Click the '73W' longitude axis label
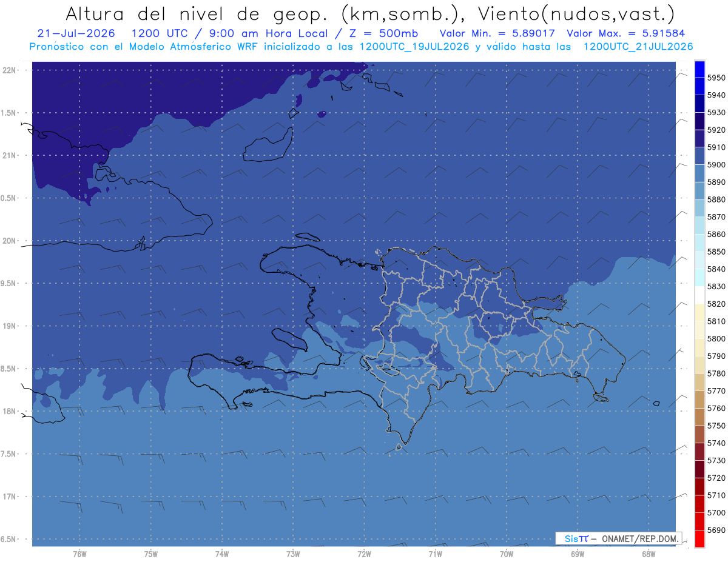 293,554
